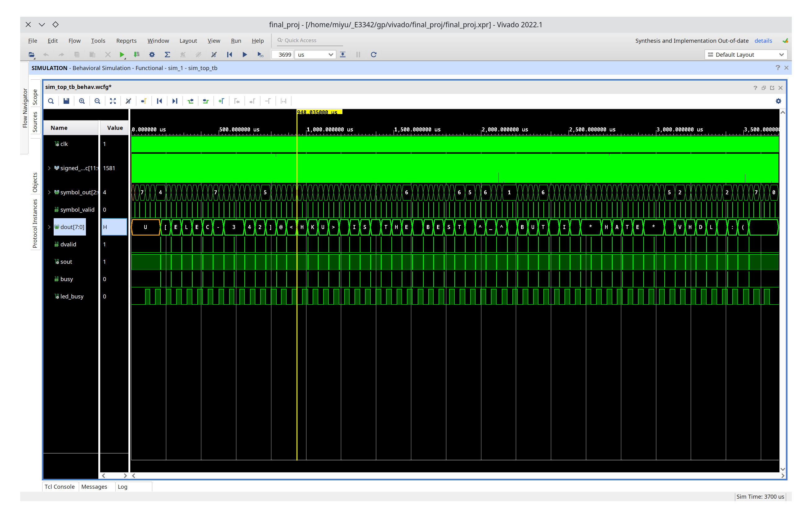
Task: Expand the dout[7:0] signal tree
Action: (50, 227)
